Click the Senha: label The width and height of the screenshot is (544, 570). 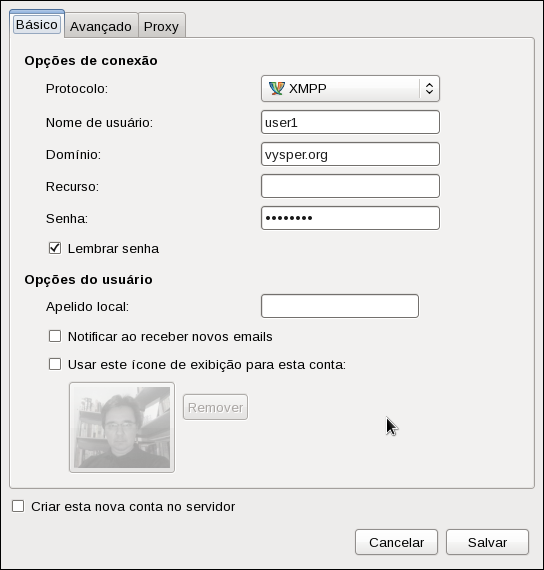tap(67, 218)
